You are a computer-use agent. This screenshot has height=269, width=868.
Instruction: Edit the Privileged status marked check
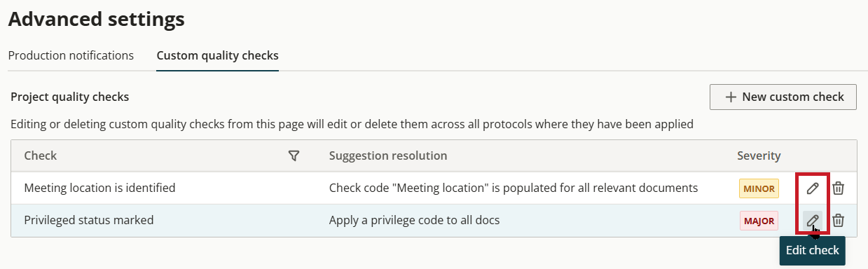pos(813,221)
